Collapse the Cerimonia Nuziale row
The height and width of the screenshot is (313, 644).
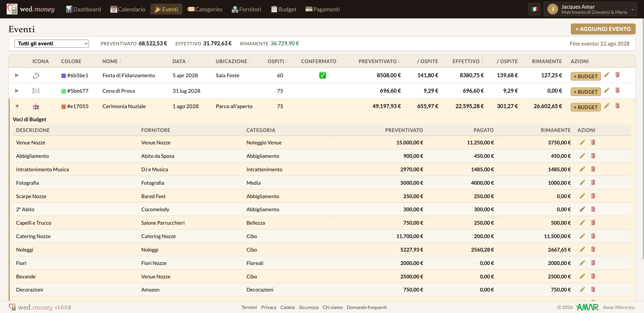click(17, 106)
